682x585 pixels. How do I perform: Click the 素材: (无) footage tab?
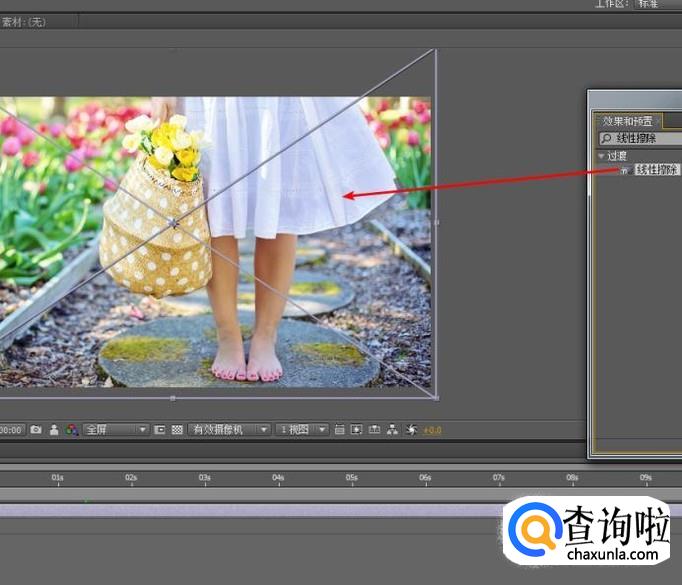23,22
